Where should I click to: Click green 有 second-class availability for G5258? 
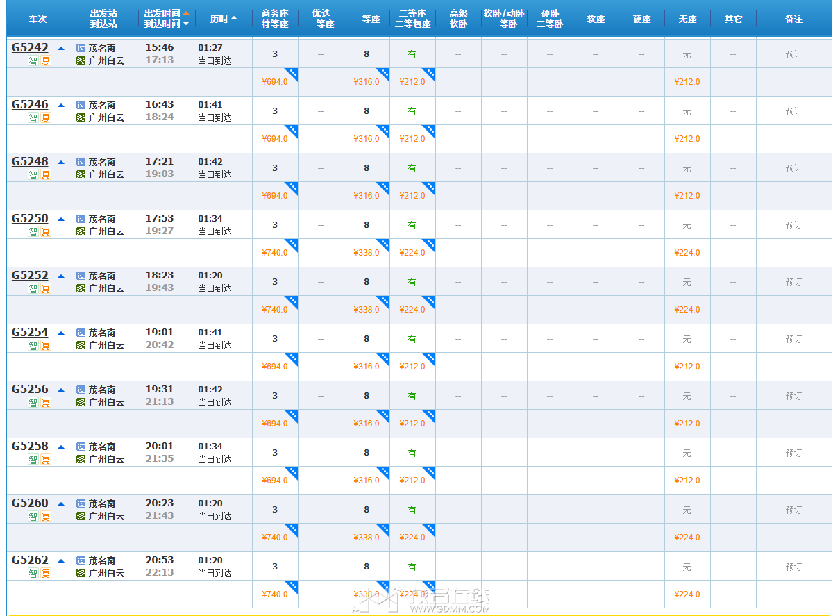(412, 453)
